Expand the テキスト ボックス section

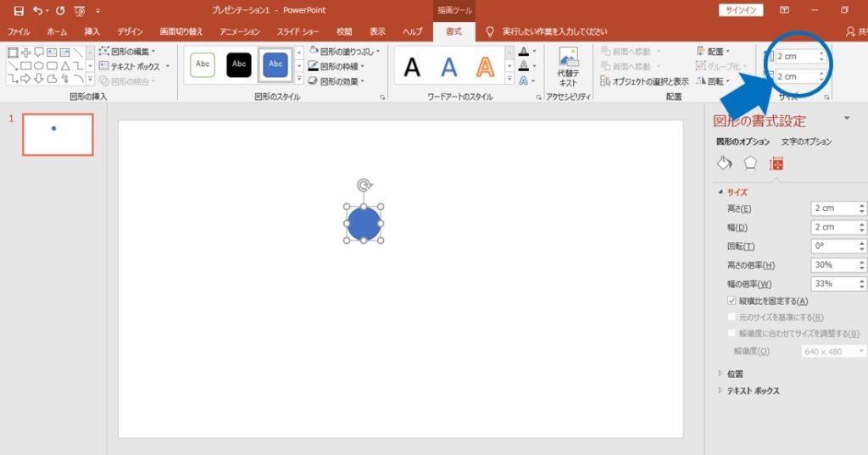(x=753, y=391)
